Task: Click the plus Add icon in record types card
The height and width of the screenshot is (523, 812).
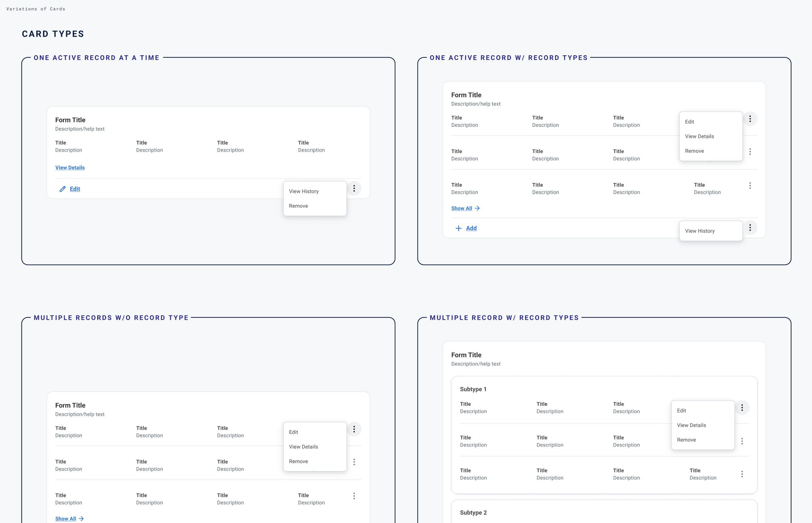Action: 458,228
